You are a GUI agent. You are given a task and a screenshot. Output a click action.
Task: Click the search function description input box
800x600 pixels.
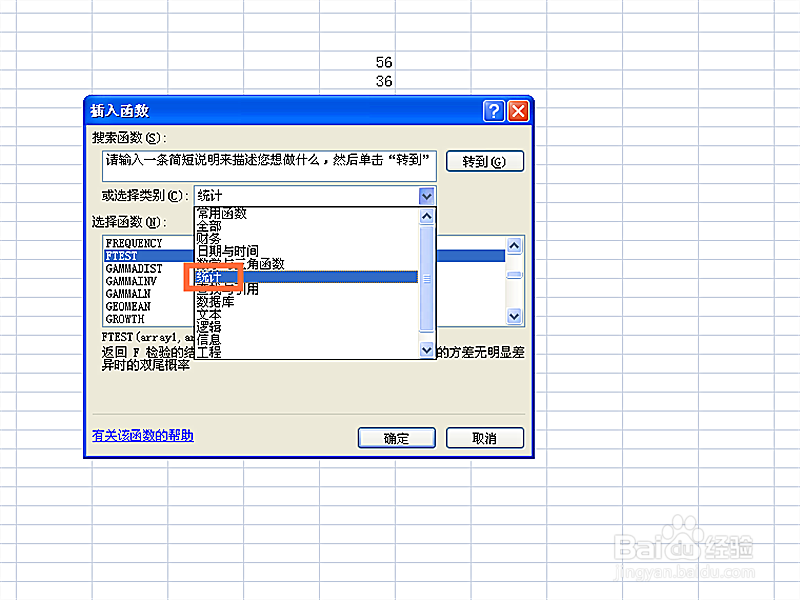[269, 166]
